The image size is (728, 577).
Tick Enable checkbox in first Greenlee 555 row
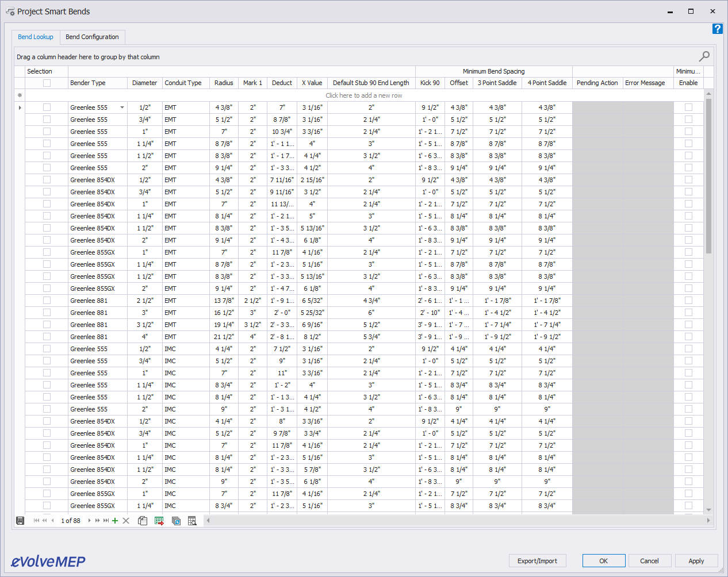tap(688, 107)
